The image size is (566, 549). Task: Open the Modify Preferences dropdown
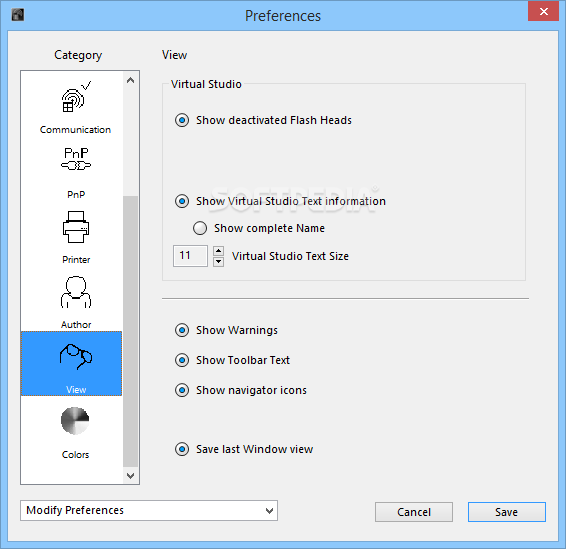coord(149,510)
